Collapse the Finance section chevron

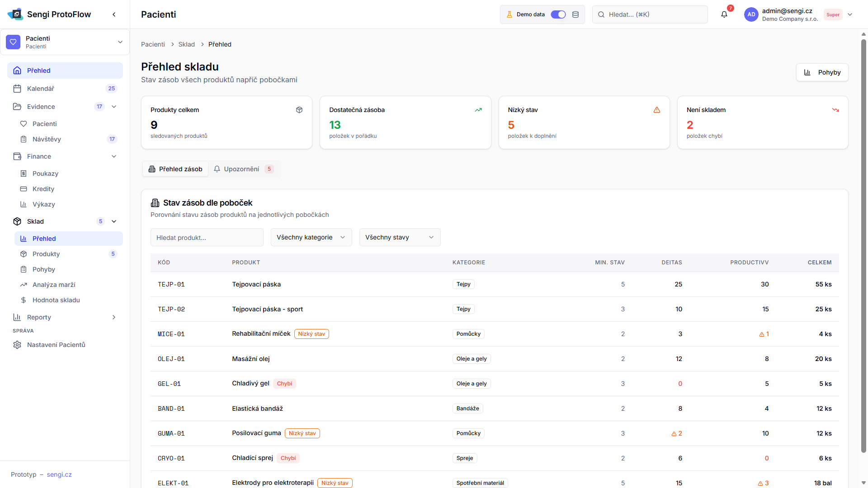[x=114, y=156]
